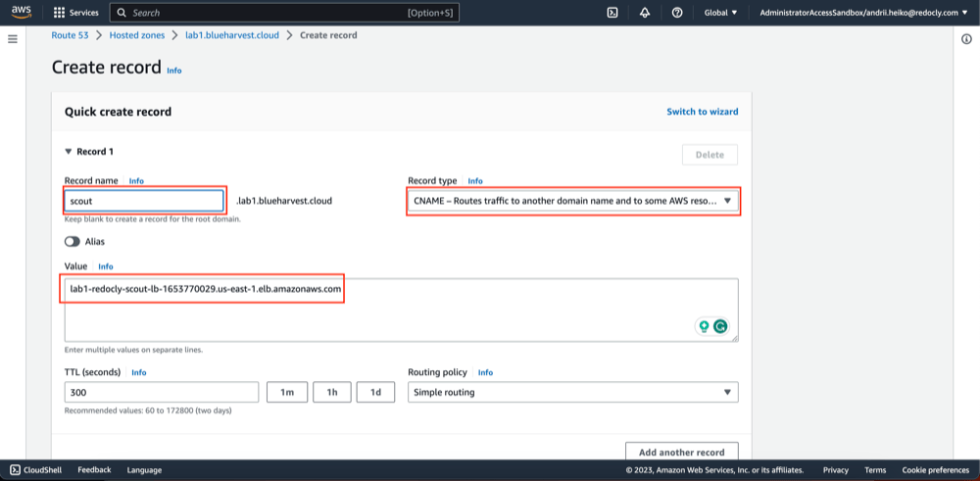Open Language in the footer
This screenshot has height=481, width=980.
144,470
